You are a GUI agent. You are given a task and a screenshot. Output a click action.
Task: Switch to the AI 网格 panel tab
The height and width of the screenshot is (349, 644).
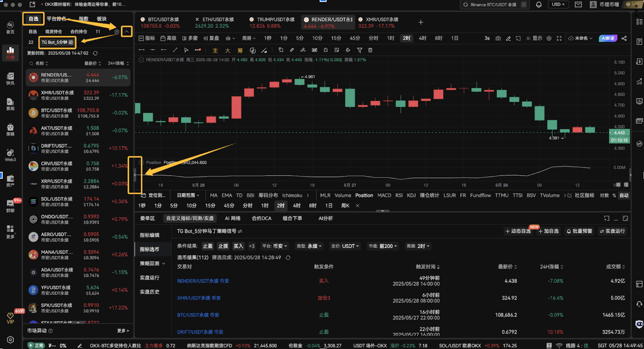click(x=233, y=218)
